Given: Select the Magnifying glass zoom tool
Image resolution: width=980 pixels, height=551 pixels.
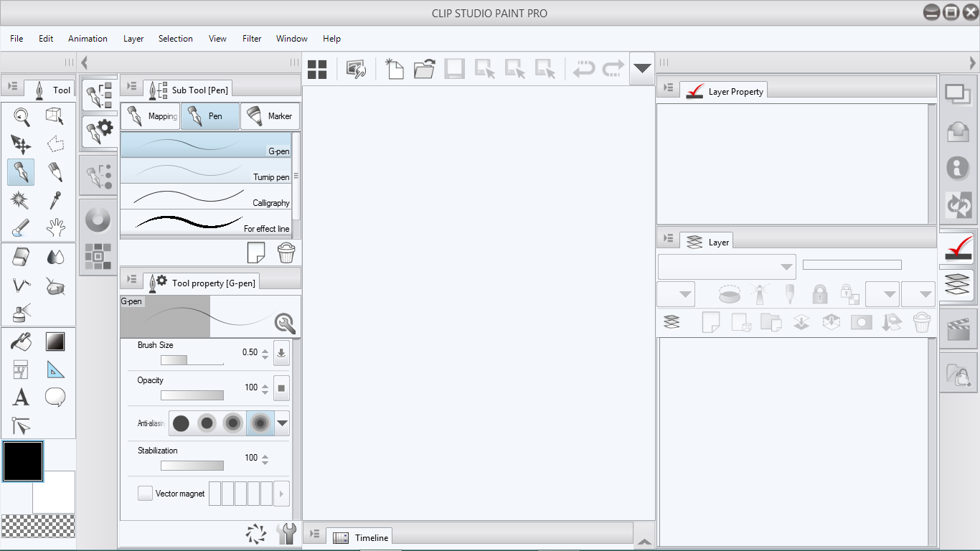Looking at the screenshot, I should point(22,116).
